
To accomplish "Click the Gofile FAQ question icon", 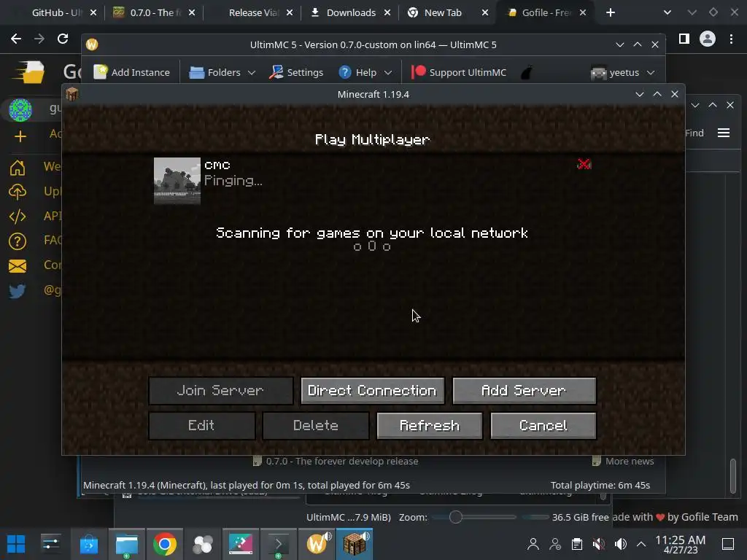I will (18, 241).
